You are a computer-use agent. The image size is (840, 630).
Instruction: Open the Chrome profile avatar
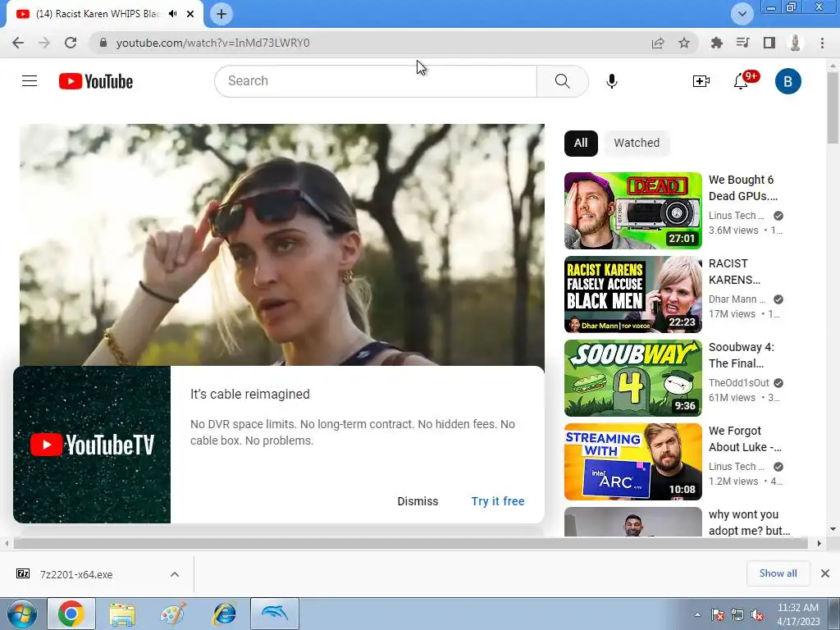tap(795, 43)
